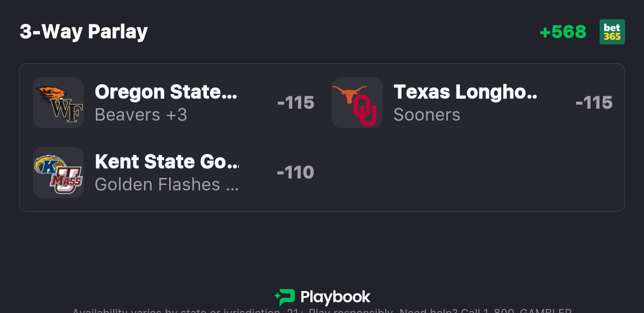Click the 3-Way Parlay heading
Screen dimensions: 644x313
(x=84, y=32)
